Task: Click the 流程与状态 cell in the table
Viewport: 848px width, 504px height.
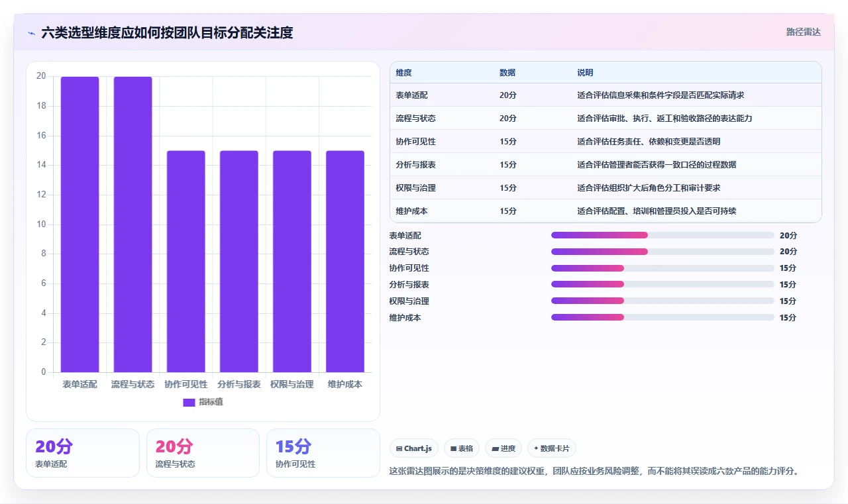Action: [415, 119]
